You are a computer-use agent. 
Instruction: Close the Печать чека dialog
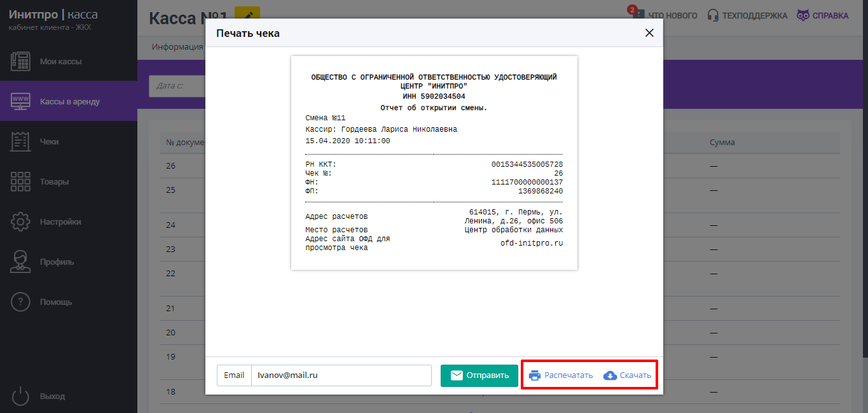coord(649,33)
